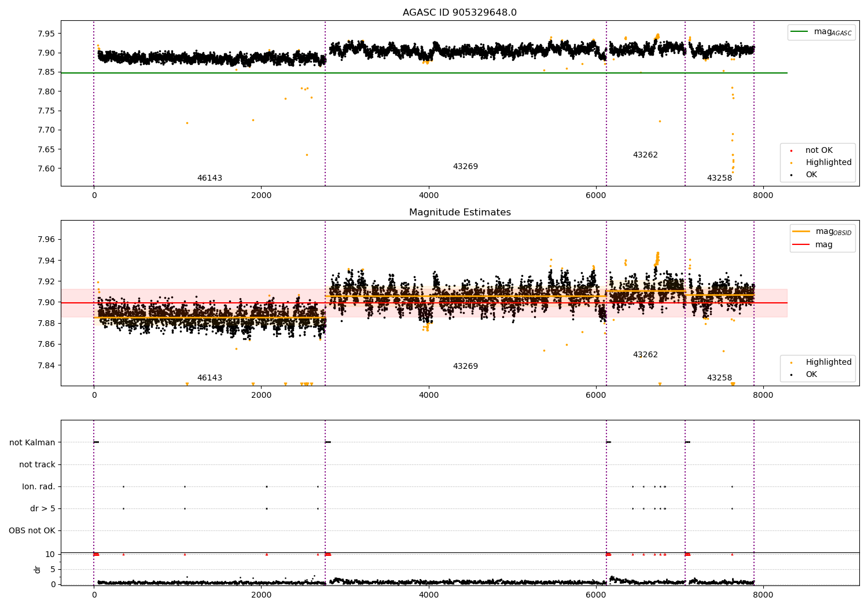Viewport: 868px width, 608px height.
Task: Click the 7.85 y-axis tick label
Action: pyautogui.click(x=46, y=72)
